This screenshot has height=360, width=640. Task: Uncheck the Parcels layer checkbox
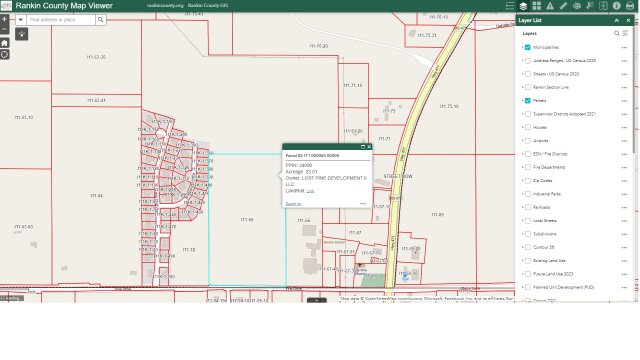coord(527,100)
